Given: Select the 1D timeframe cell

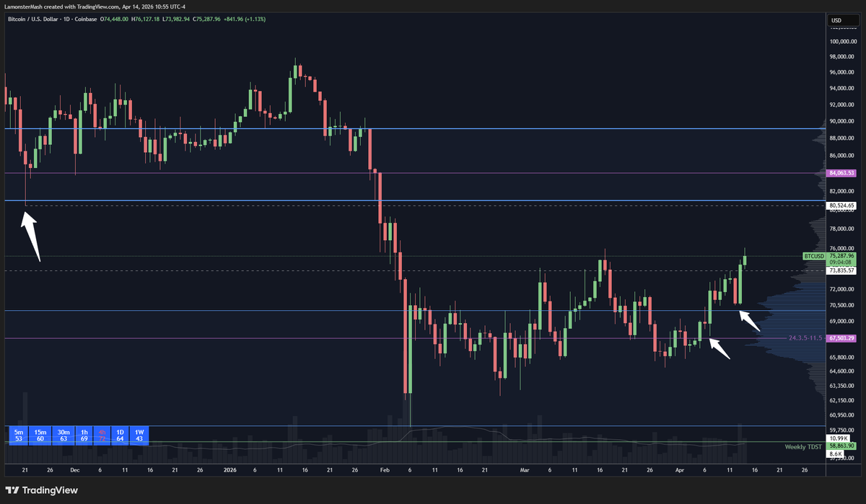Looking at the screenshot, I should [119, 434].
